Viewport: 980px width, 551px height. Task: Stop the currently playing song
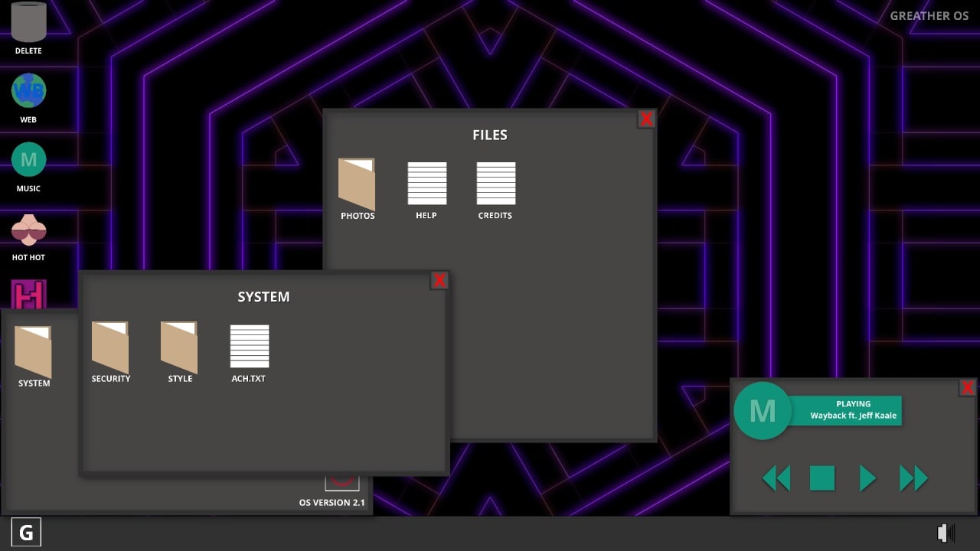click(822, 478)
